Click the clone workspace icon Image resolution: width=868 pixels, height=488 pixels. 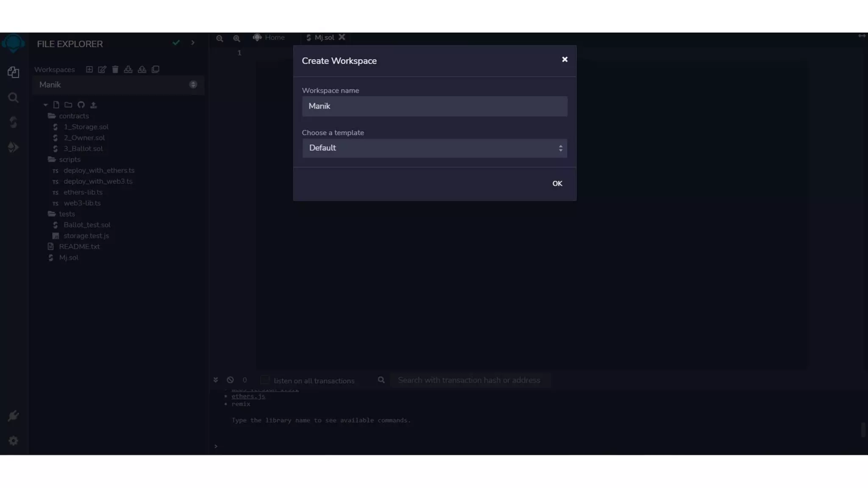156,69
